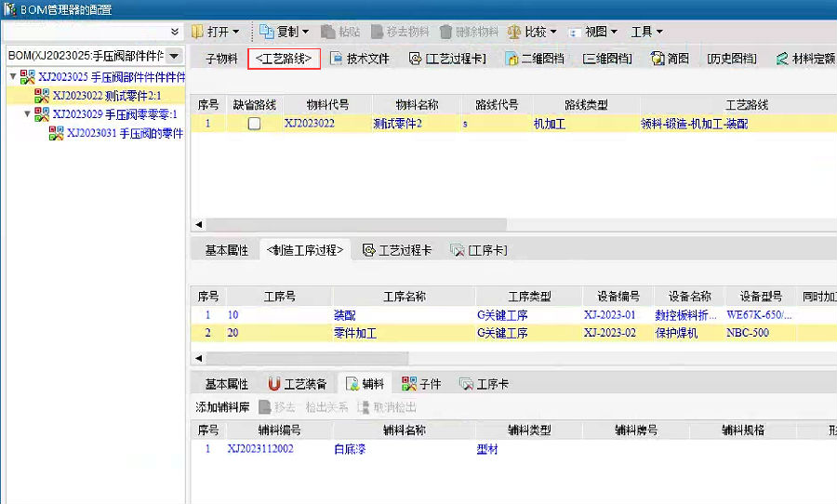Image resolution: width=837 pixels, height=504 pixels.
Task: Click the route table horizontal scrollbar
Action: [x=356, y=225]
